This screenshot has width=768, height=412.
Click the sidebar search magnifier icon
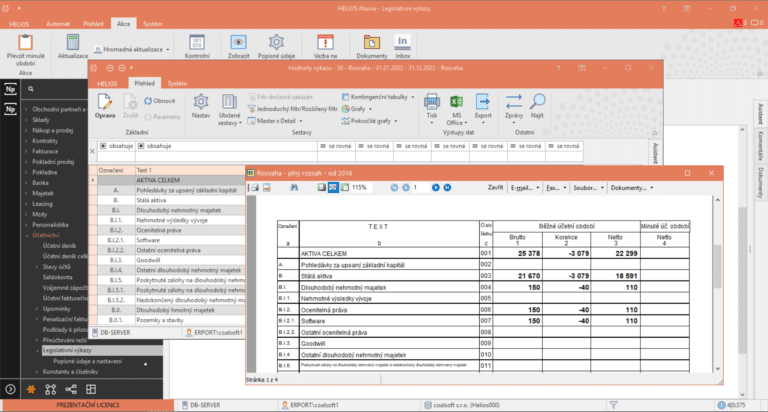coord(31,89)
